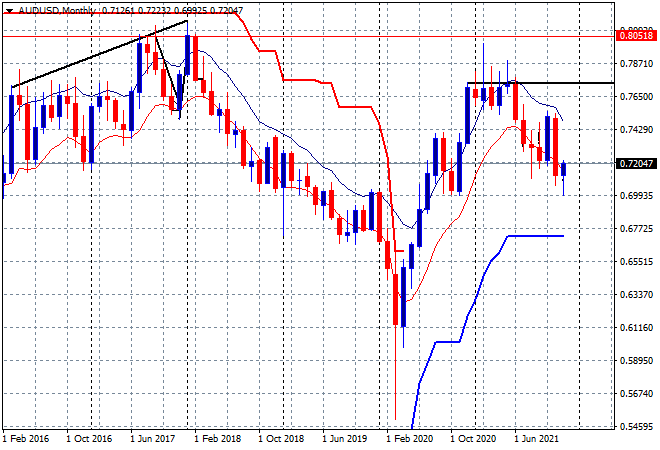Click the 1 Oct 2018 date label
The image size is (660, 450).
[281, 439]
